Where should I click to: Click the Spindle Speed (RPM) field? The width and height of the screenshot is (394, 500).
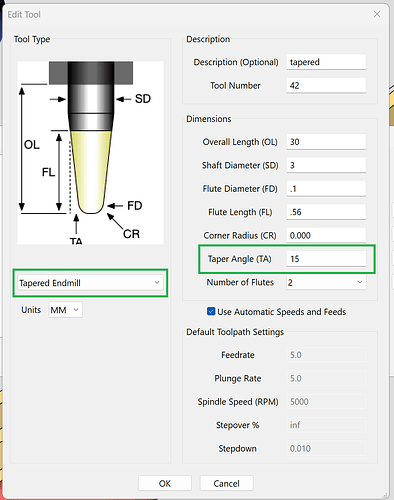[326, 402]
